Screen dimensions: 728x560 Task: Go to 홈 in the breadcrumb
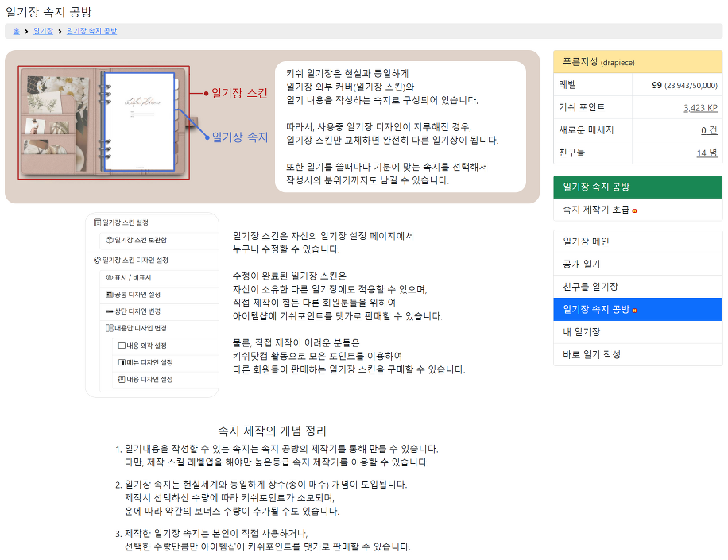[x=17, y=31]
